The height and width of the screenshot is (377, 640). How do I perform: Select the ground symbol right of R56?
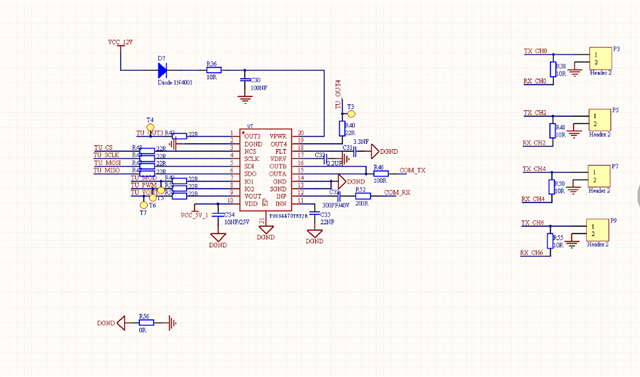[x=172, y=323]
